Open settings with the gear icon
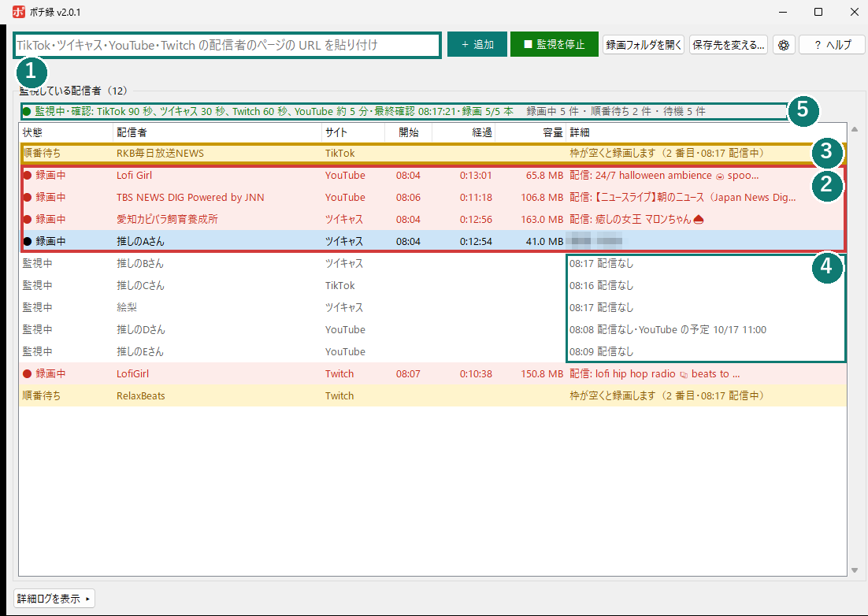868x616 pixels. pyautogui.click(x=783, y=45)
